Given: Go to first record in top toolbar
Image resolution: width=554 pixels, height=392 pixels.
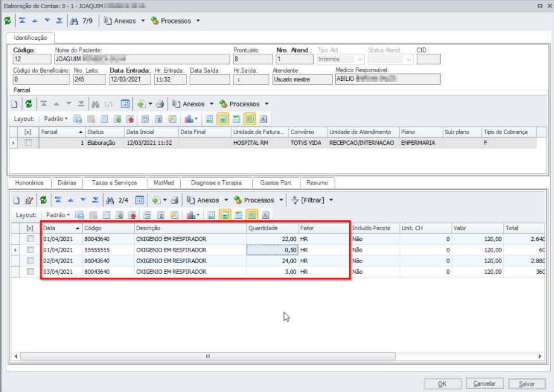Looking at the screenshot, I should pos(22,21).
